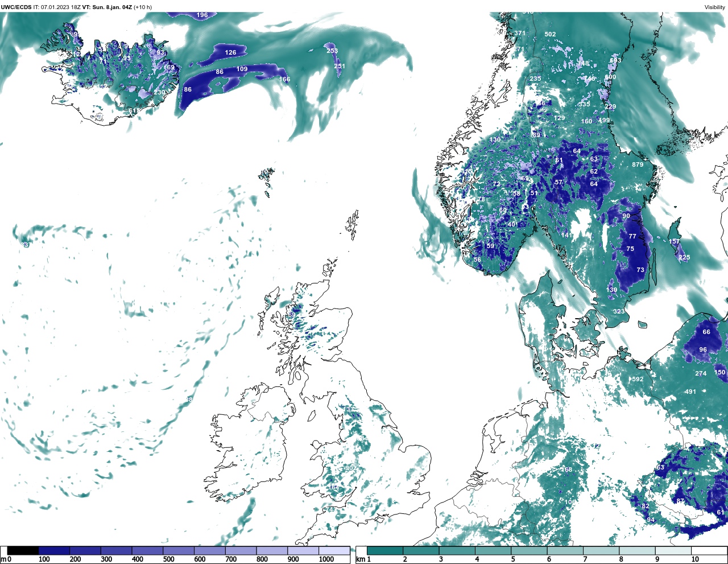Click the '879' value in eastern Sweden
The height and width of the screenshot is (564, 728).
pyautogui.click(x=638, y=164)
